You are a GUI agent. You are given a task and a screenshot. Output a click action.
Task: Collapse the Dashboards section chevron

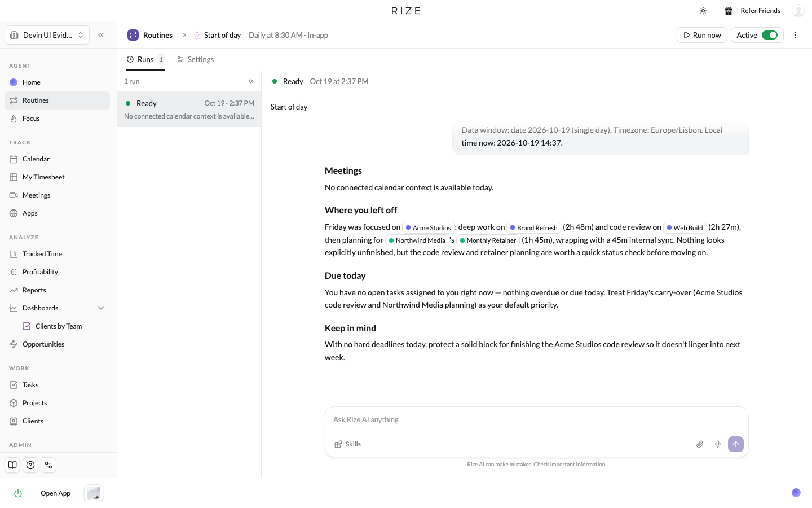click(x=101, y=308)
